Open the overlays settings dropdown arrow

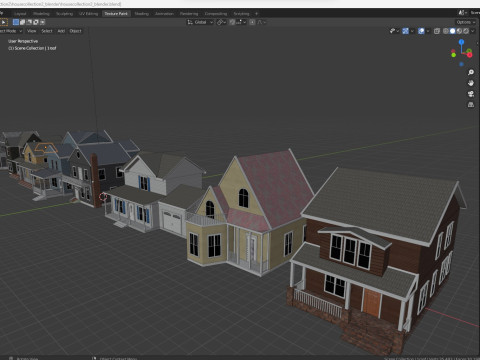coord(428,31)
